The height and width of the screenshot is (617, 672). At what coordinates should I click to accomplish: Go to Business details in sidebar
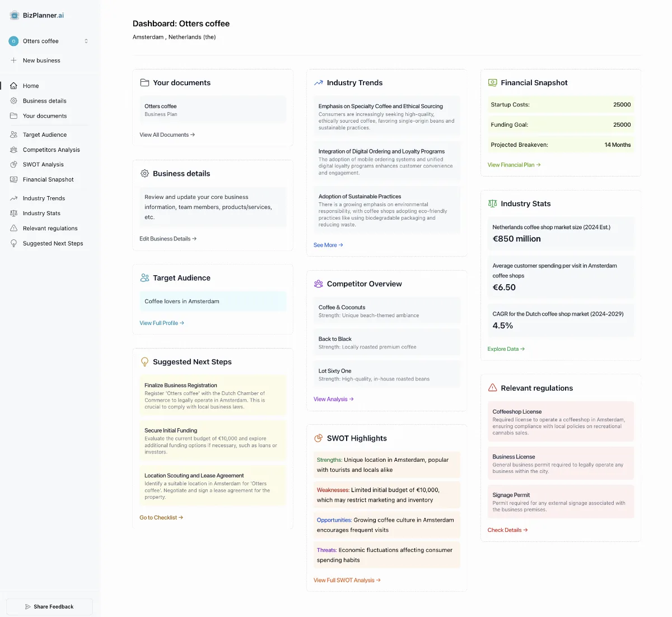pos(45,101)
